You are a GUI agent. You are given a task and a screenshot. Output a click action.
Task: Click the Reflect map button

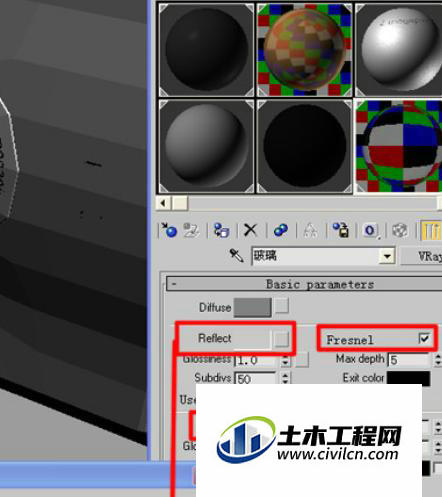coord(281,339)
